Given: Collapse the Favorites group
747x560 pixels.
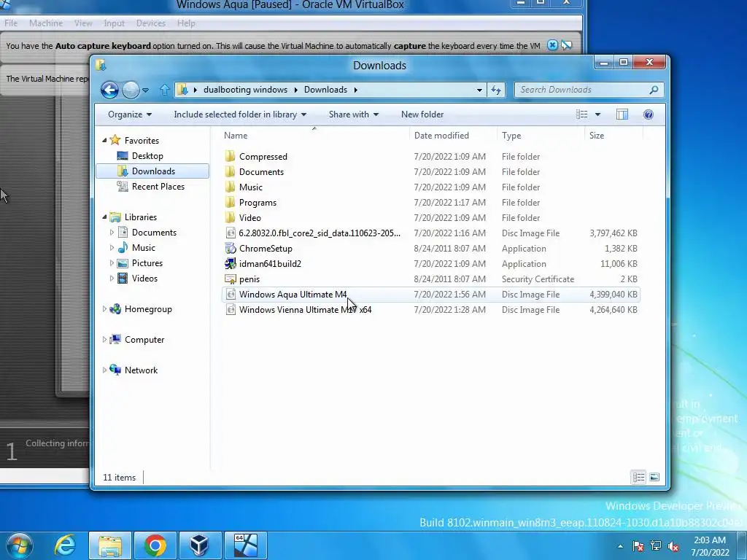Looking at the screenshot, I should point(104,140).
